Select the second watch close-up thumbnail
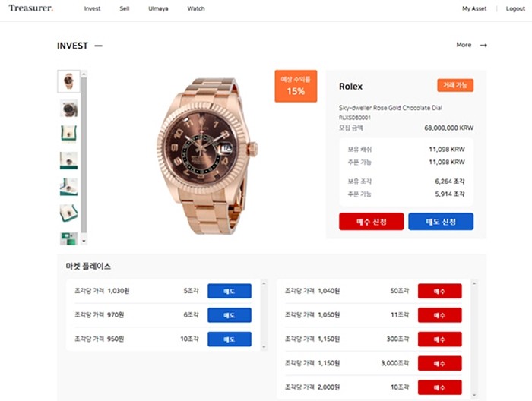 [x=69, y=108]
